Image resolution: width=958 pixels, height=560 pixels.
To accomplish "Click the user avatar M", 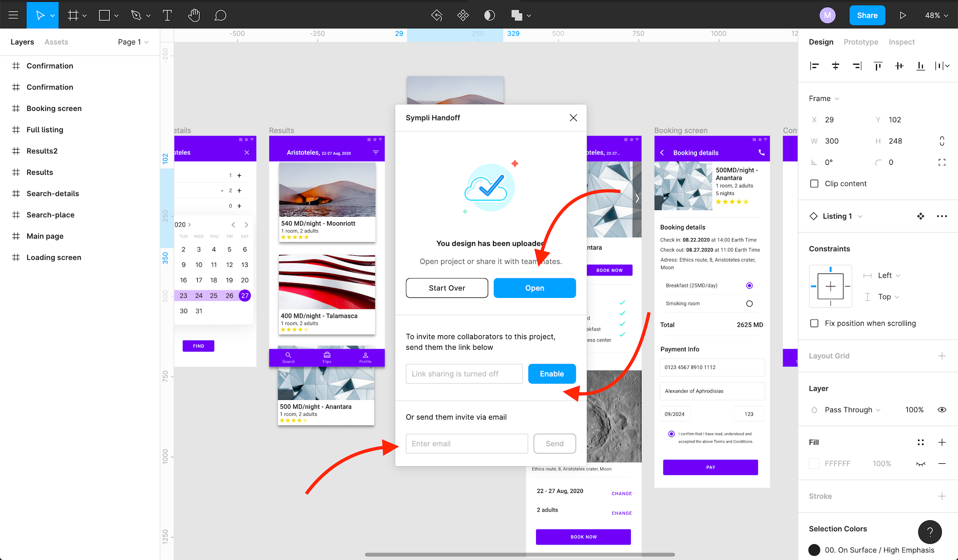I will click(x=828, y=15).
